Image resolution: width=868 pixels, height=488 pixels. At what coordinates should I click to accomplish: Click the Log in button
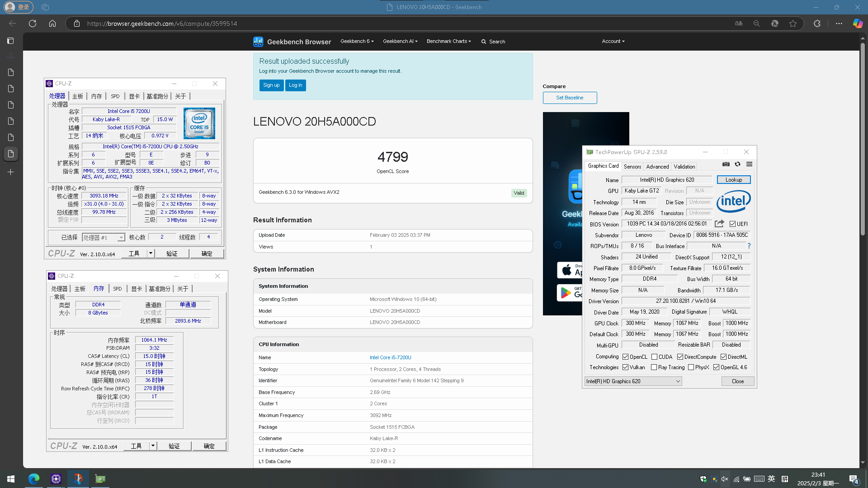point(296,85)
